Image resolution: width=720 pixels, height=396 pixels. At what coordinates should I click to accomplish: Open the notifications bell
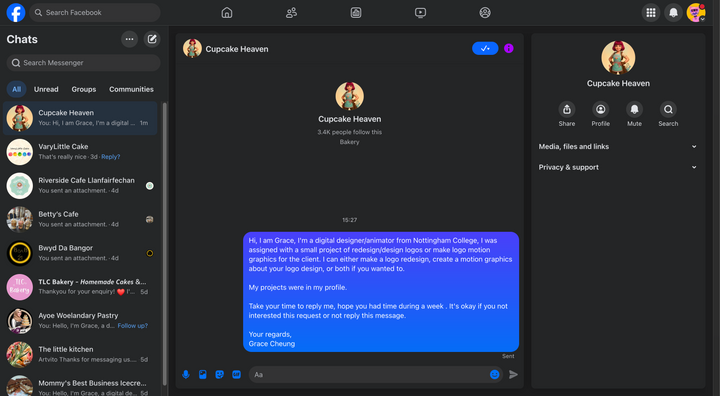(673, 12)
